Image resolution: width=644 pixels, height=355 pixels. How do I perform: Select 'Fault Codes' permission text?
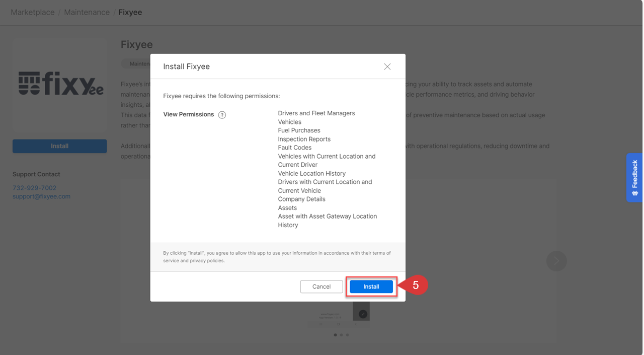(x=295, y=148)
